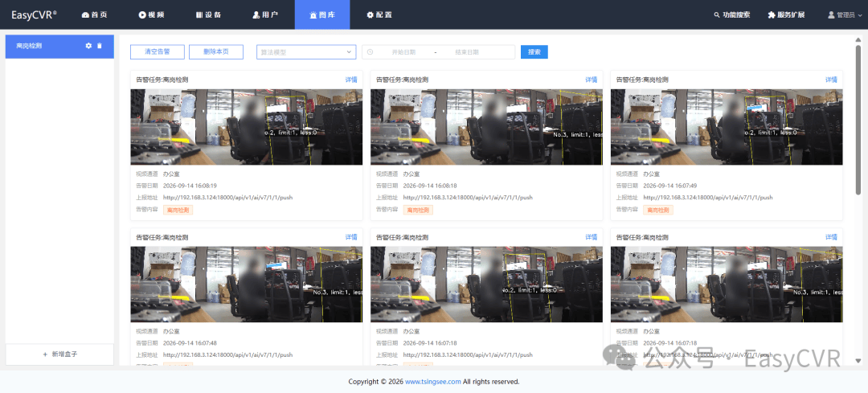
Task: Open the 用户 users tab
Action: coord(265,15)
